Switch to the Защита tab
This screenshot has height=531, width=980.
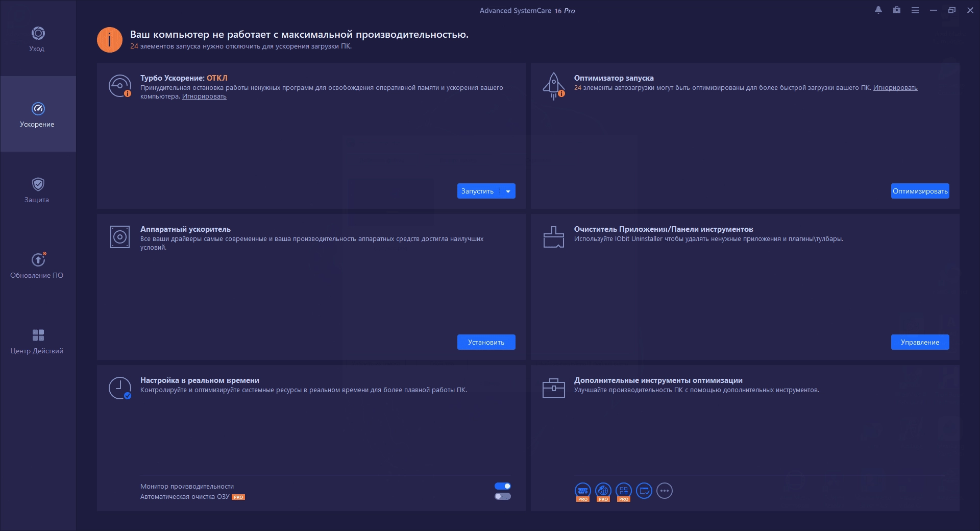pyautogui.click(x=38, y=190)
